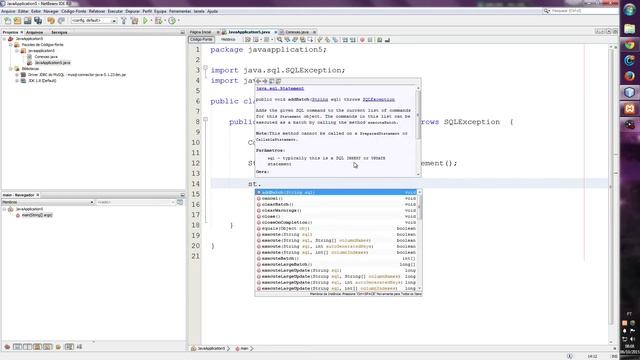This screenshot has width=640, height=360.
Task: Click the New Project toolbar icon
Action: [18, 20]
